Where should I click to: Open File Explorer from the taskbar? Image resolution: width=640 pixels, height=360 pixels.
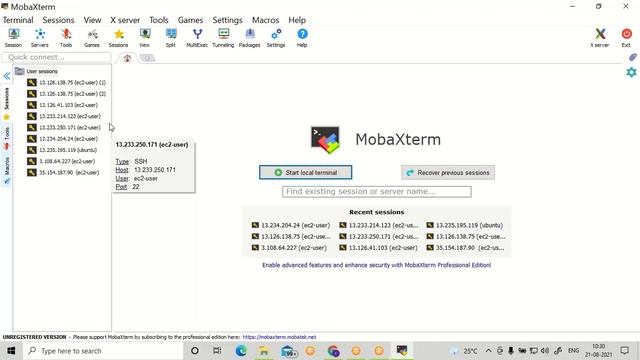pyautogui.click(x=264, y=351)
